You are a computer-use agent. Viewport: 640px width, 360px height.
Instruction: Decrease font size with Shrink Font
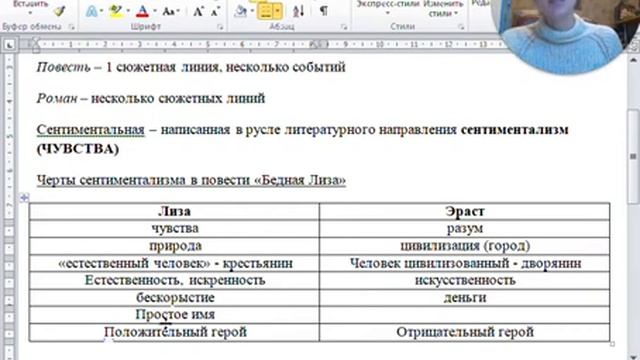click(x=216, y=11)
